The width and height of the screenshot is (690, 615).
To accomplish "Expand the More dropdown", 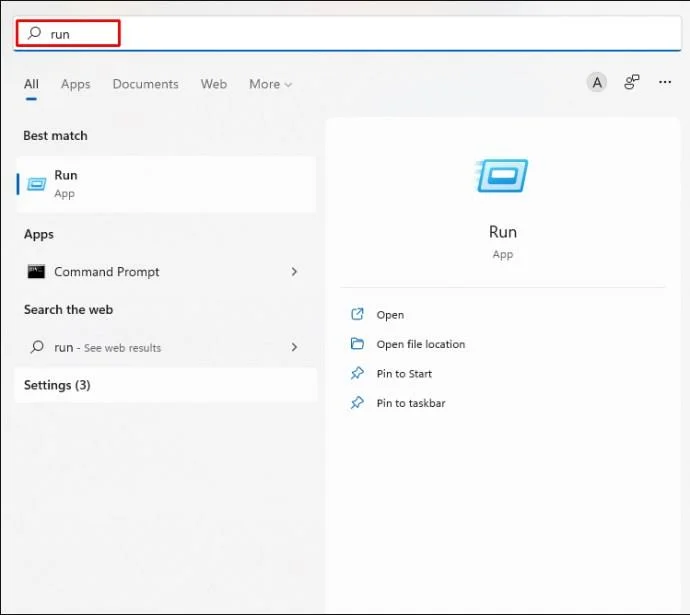I will click(x=270, y=84).
